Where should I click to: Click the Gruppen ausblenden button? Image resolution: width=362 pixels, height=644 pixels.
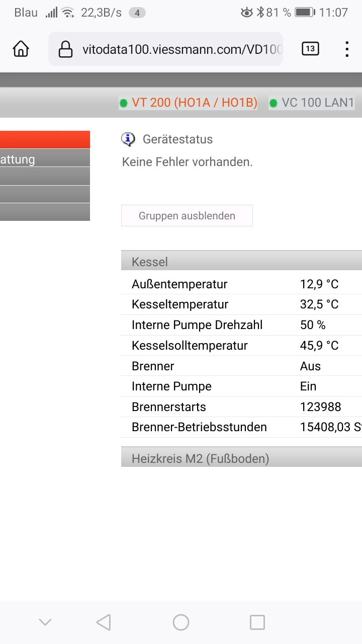click(187, 216)
